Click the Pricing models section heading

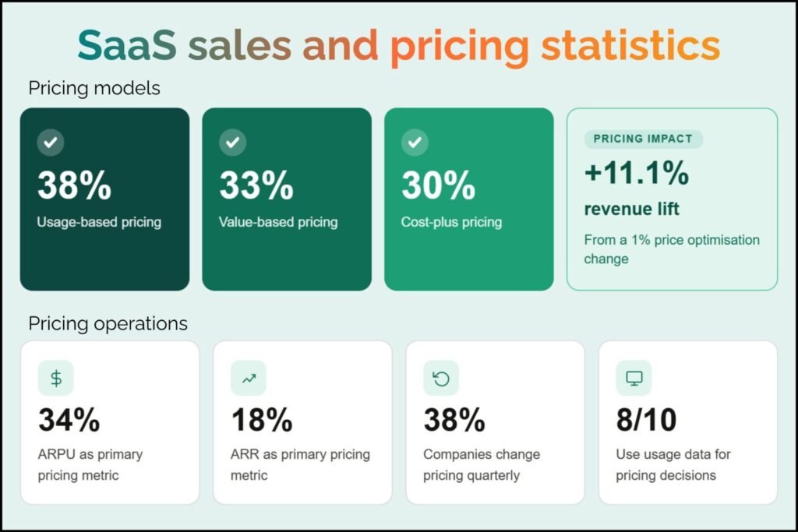pos(94,88)
